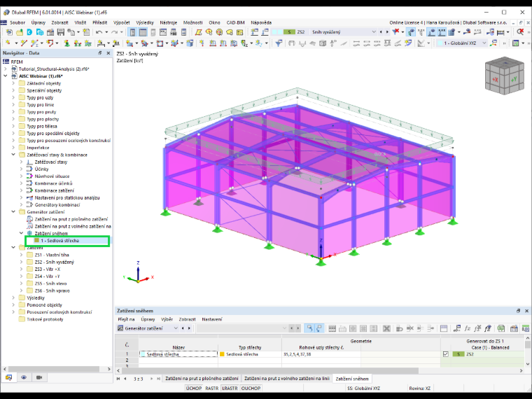Open the Vložit menu
This screenshot has width=532, height=399.
click(80, 22)
